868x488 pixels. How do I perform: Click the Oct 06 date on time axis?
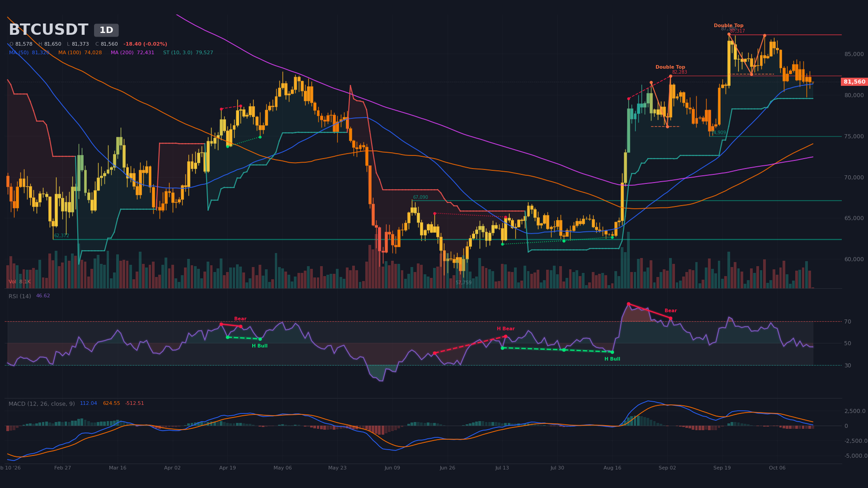777,467
